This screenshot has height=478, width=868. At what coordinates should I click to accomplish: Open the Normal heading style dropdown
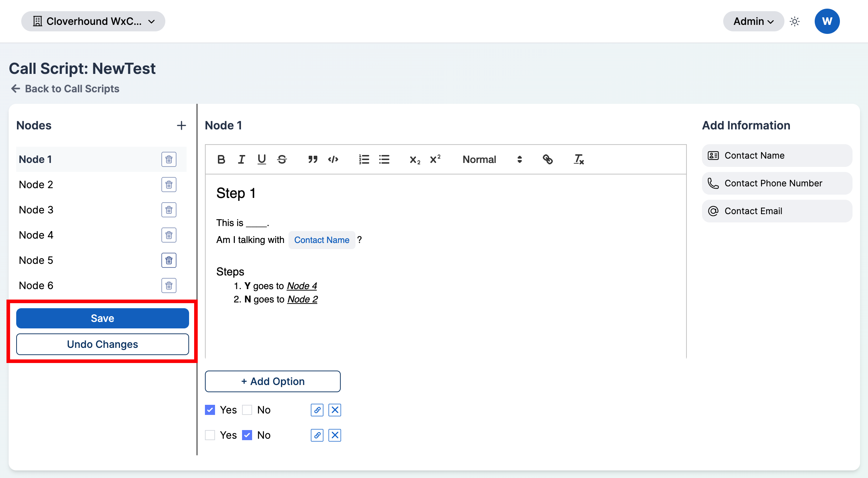(492, 159)
